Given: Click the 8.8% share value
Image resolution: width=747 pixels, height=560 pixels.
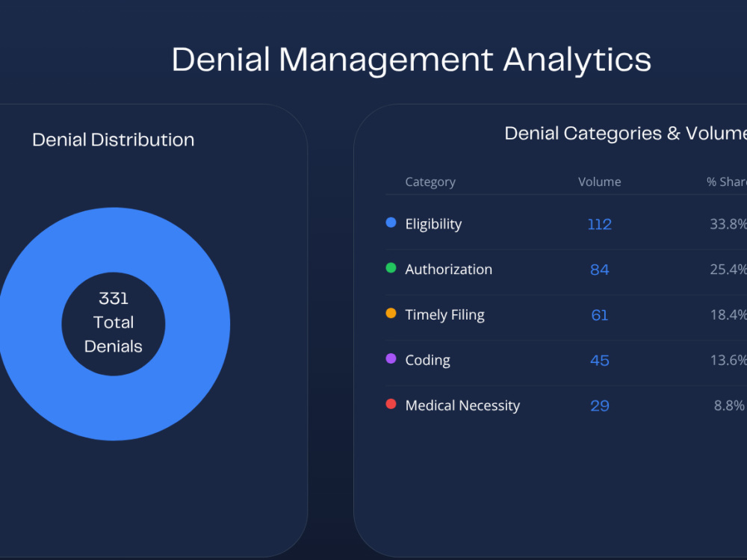Looking at the screenshot, I should [x=729, y=405].
